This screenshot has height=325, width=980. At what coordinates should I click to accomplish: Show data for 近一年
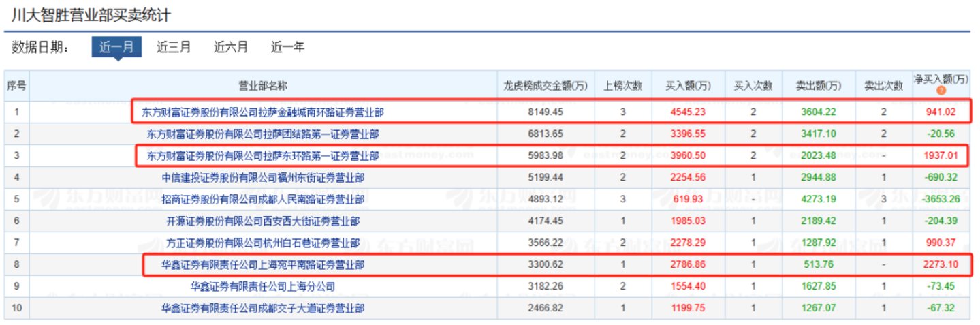(287, 47)
